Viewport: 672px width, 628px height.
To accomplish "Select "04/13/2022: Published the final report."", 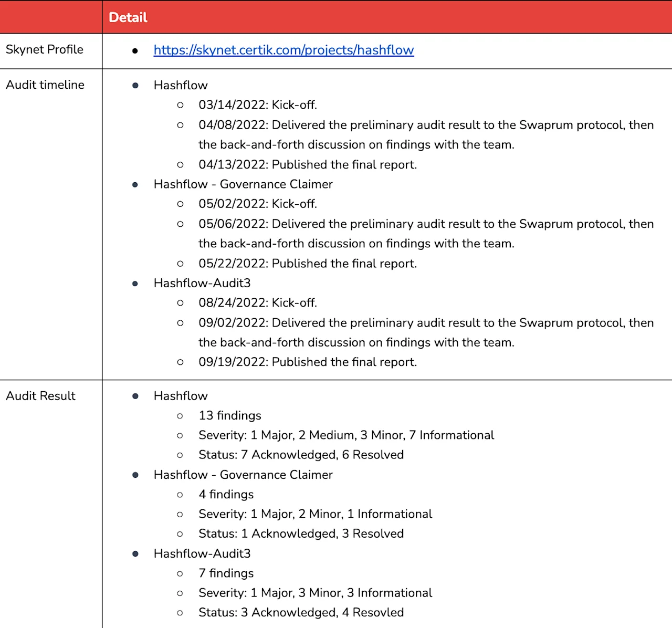I will point(308,164).
